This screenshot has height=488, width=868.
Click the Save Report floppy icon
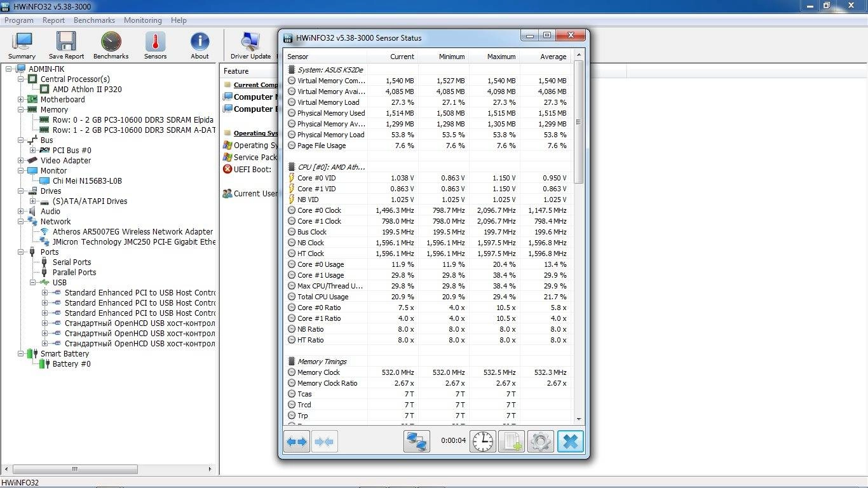pos(66,46)
